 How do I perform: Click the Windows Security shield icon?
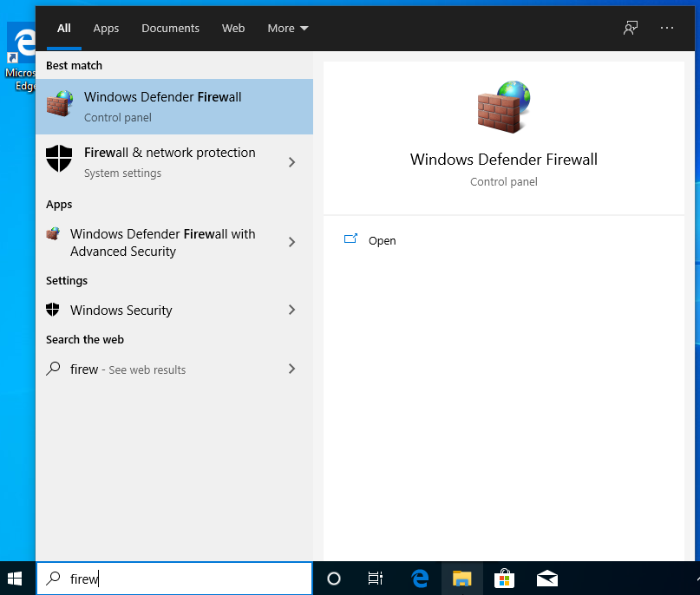[53, 310]
